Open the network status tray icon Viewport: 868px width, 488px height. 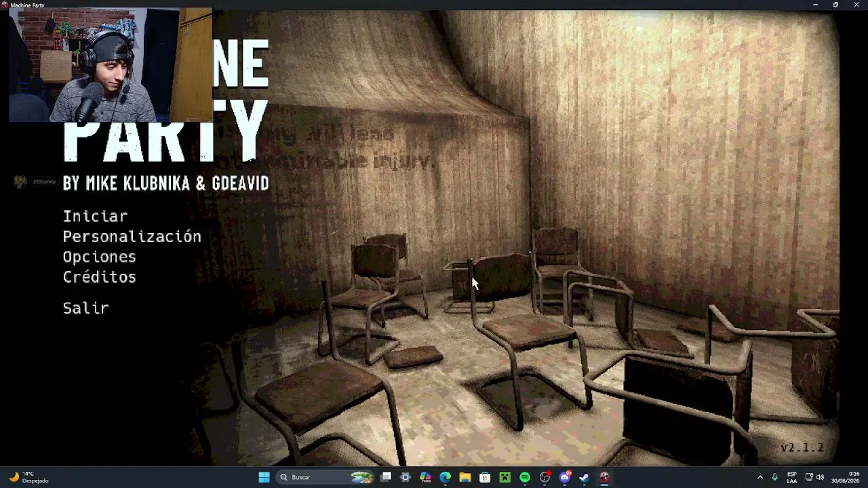(809, 477)
